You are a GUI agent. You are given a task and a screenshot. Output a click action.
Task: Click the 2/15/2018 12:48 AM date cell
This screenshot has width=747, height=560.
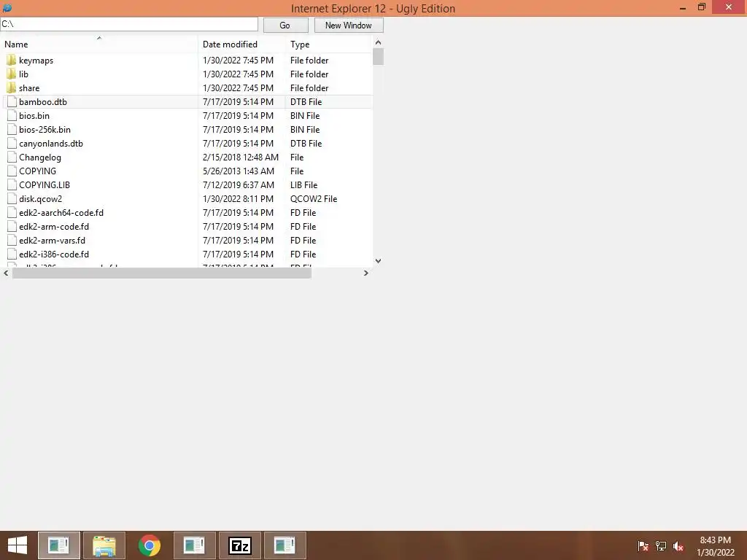(x=241, y=157)
